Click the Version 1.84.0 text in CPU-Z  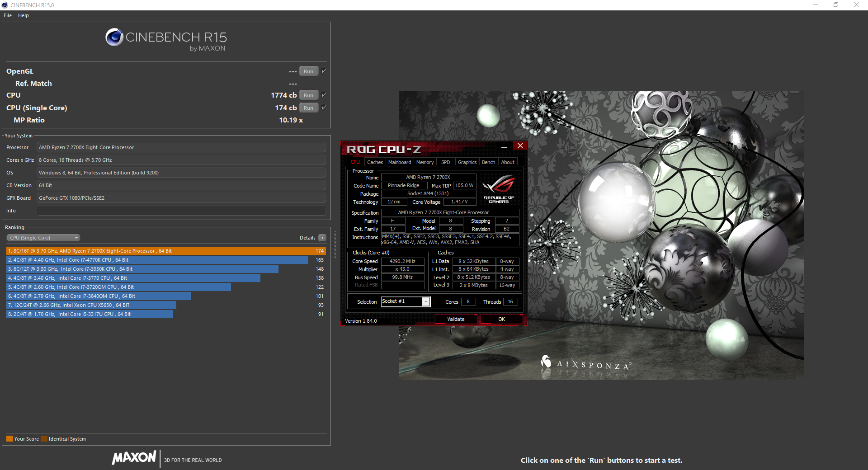point(361,321)
